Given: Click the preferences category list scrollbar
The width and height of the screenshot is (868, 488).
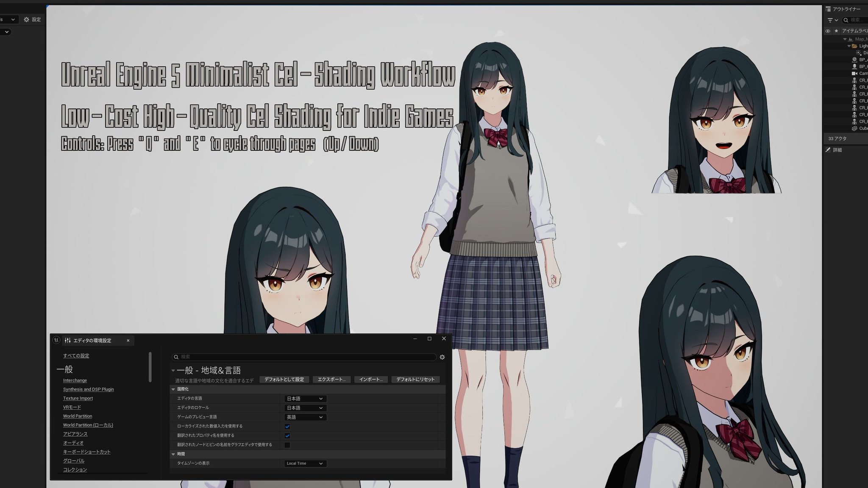Looking at the screenshot, I should tap(150, 367).
